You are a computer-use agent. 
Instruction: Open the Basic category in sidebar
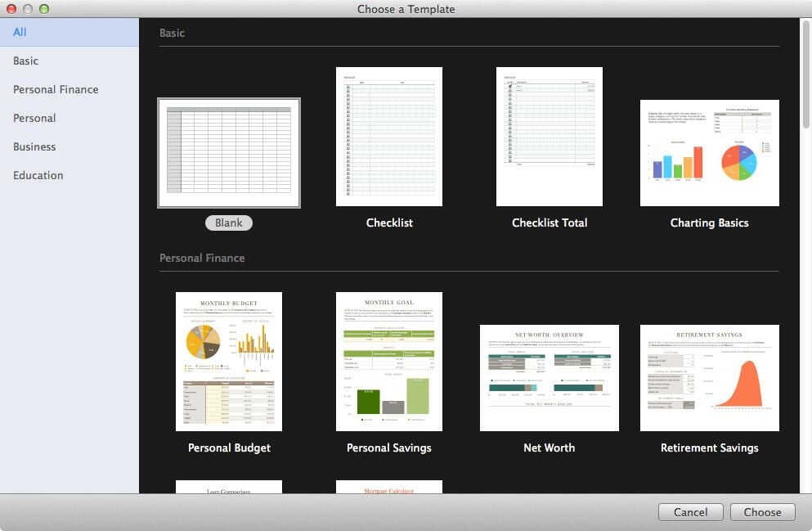[x=70, y=61]
